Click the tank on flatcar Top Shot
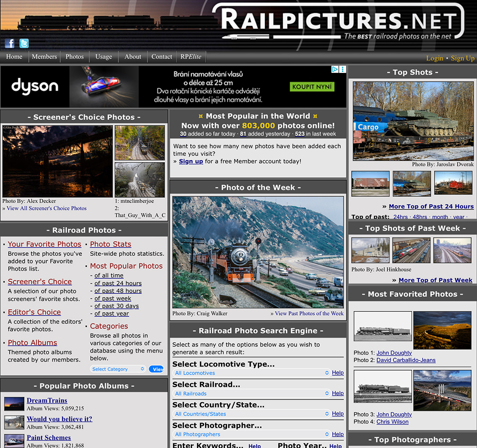This screenshot has width=477, height=448. click(x=413, y=121)
